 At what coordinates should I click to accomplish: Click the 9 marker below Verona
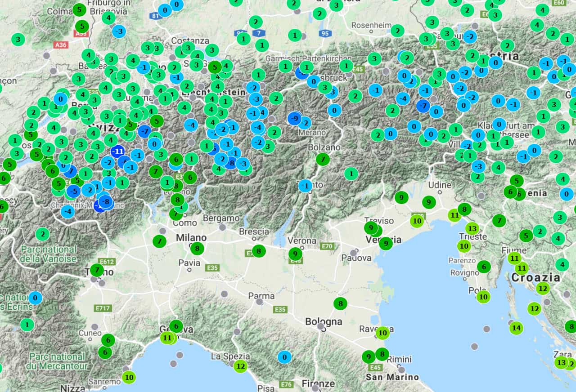pyautogui.click(x=295, y=254)
